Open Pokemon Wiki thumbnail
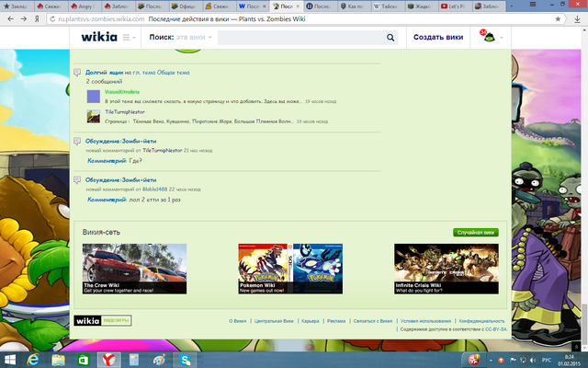Viewport: 588px width, 368px height. click(290, 269)
